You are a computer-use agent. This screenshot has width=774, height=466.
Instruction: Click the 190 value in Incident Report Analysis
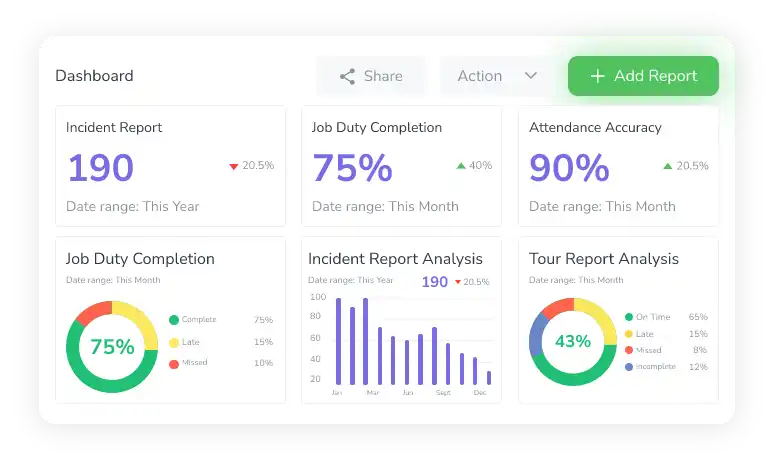point(434,282)
